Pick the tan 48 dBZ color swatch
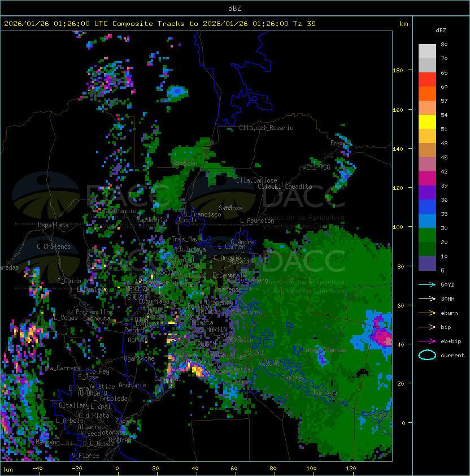The height and width of the screenshot is (476, 470). pos(427,150)
